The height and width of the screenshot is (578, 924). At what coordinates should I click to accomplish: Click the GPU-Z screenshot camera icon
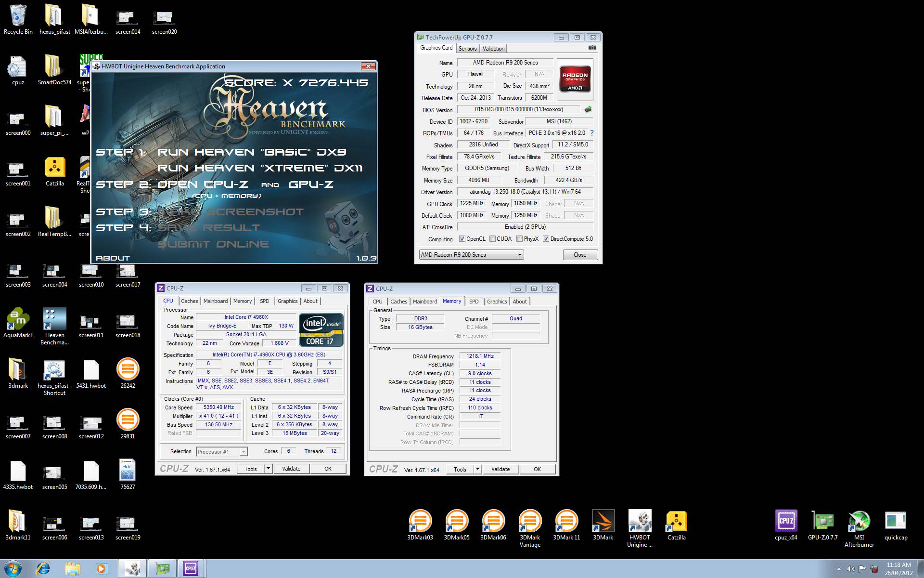tap(592, 48)
